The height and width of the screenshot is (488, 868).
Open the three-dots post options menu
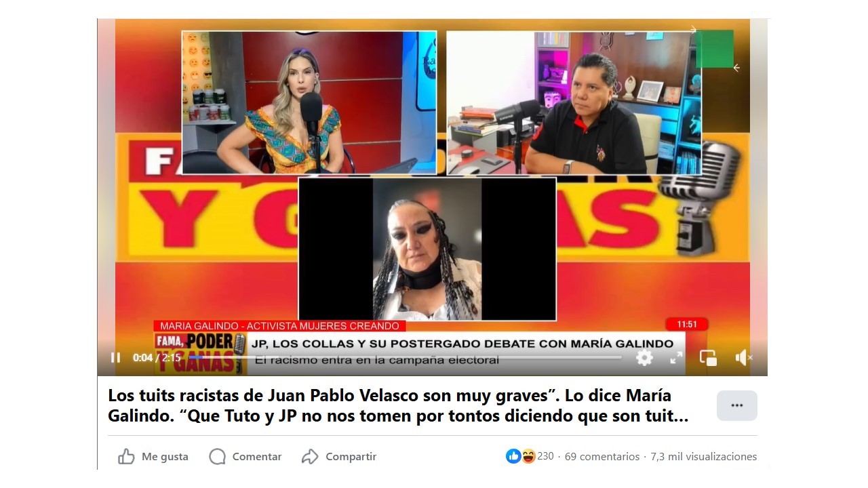pos(737,405)
